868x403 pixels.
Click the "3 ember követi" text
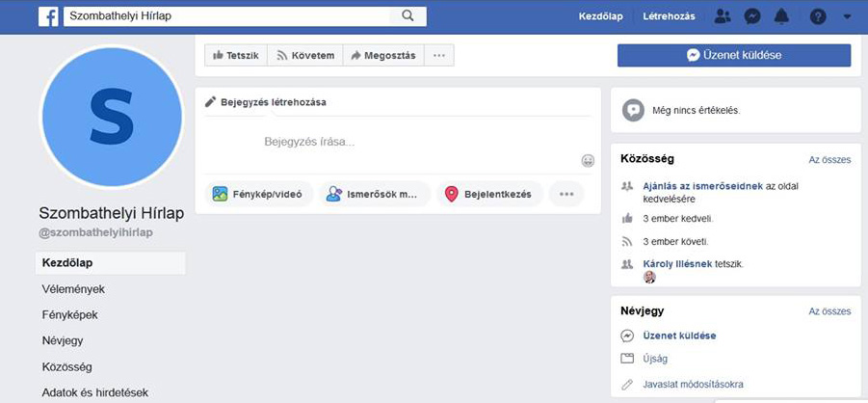pos(676,242)
